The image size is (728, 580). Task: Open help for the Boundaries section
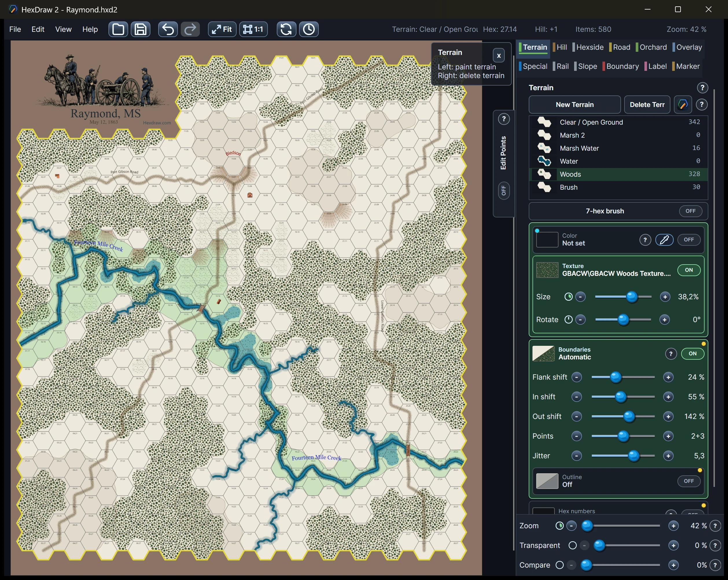coord(671,354)
